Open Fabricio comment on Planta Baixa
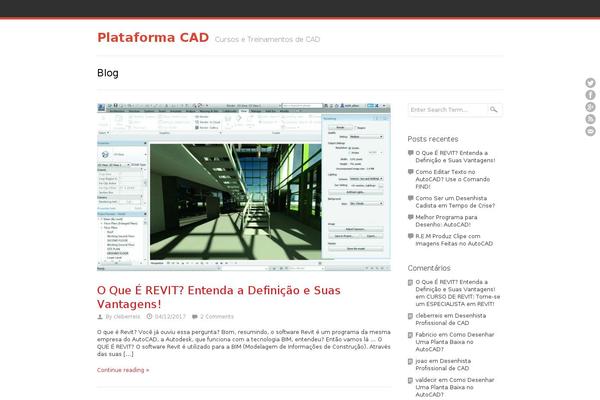The height and width of the screenshot is (400, 600). pos(455,342)
